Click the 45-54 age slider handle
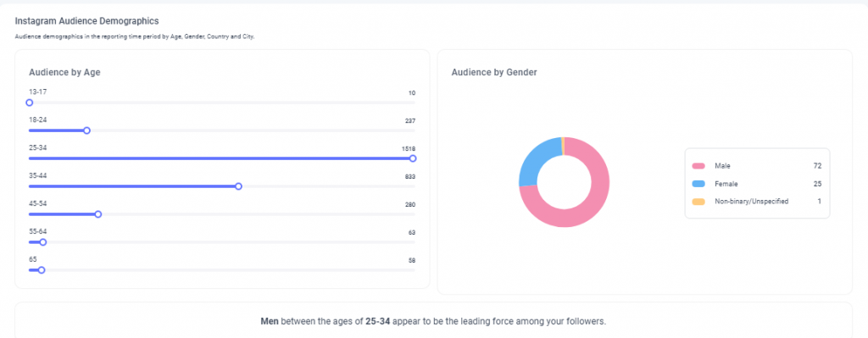Image resolution: width=868 pixels, height=338 pixels. coord(98,214)
